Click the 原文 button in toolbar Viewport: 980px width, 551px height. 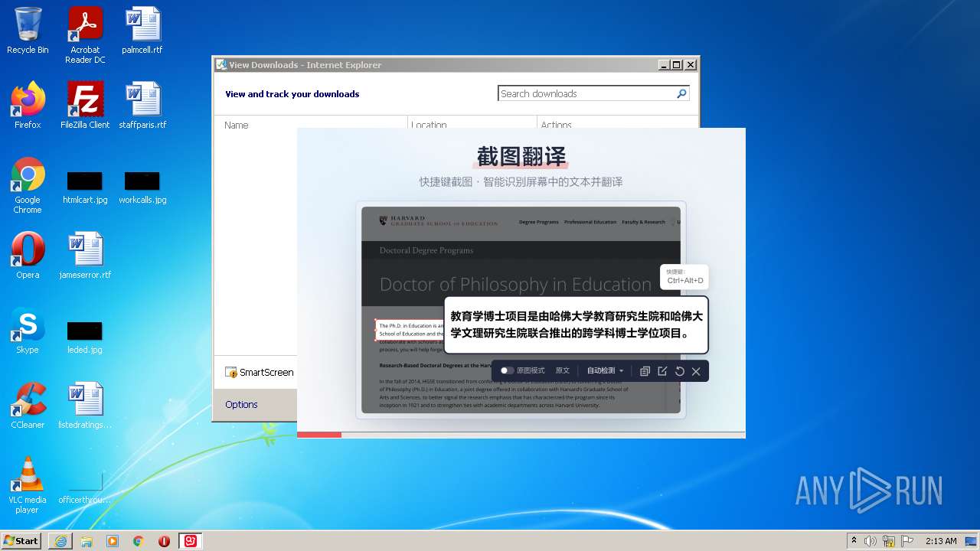tap(563, 370)
